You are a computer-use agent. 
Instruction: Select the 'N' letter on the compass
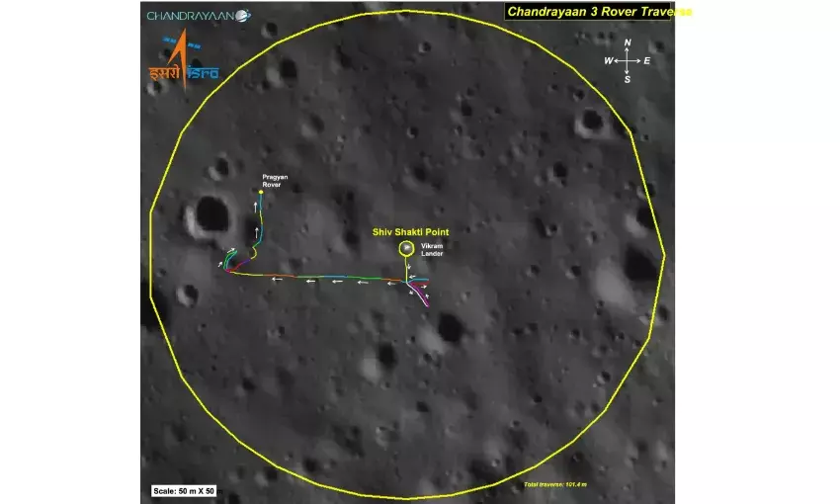(x=627, y=43)
